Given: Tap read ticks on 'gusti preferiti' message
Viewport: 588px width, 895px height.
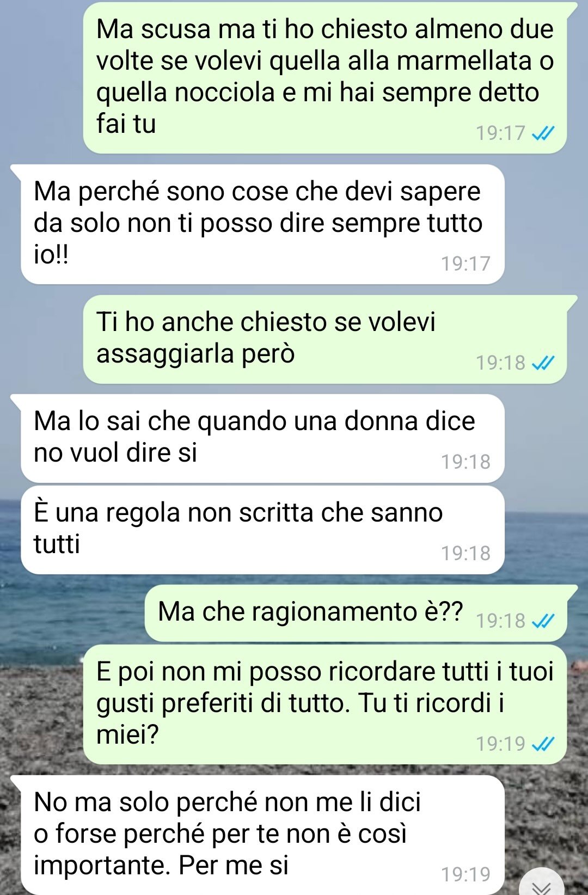Looking at the screenshot, I should (543, 744).
